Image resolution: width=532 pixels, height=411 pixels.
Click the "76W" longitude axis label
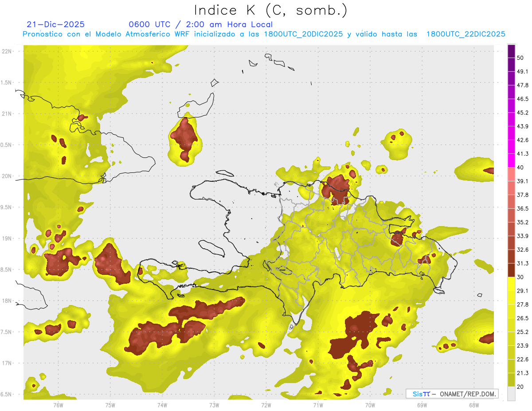(x=58, y=405)
